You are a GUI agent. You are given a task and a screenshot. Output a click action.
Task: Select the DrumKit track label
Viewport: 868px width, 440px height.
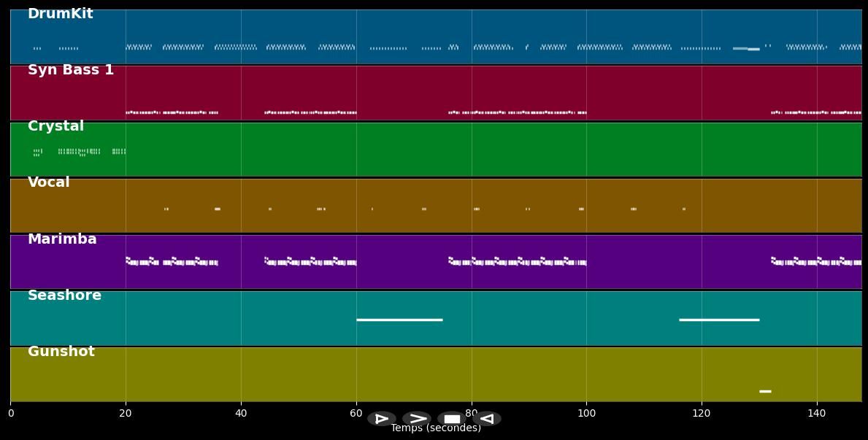(60, 14)
